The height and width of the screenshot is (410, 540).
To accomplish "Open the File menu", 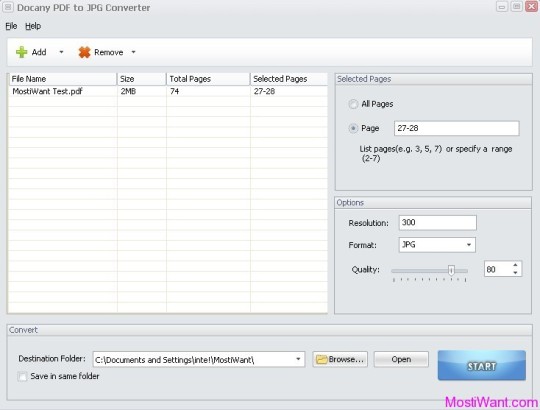I will (x=11, y=26).
